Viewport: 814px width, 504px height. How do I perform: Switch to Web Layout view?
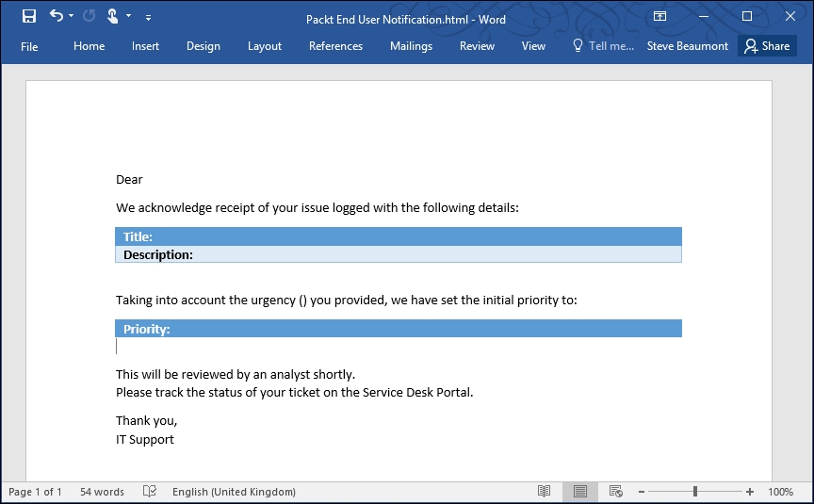(x=615, y=492)
